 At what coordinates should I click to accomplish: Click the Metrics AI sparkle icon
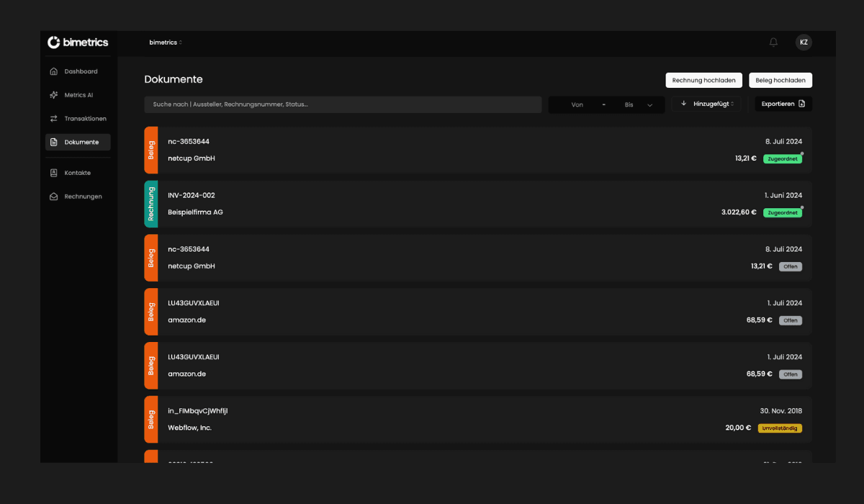tap(54, 95)
